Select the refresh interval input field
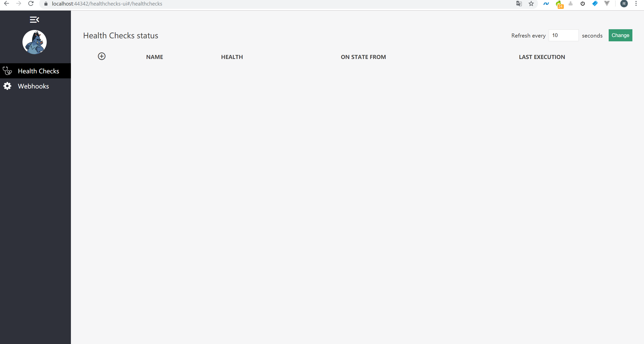The width and height of the screenshot is (644, 344). click(x=563, y=35)
